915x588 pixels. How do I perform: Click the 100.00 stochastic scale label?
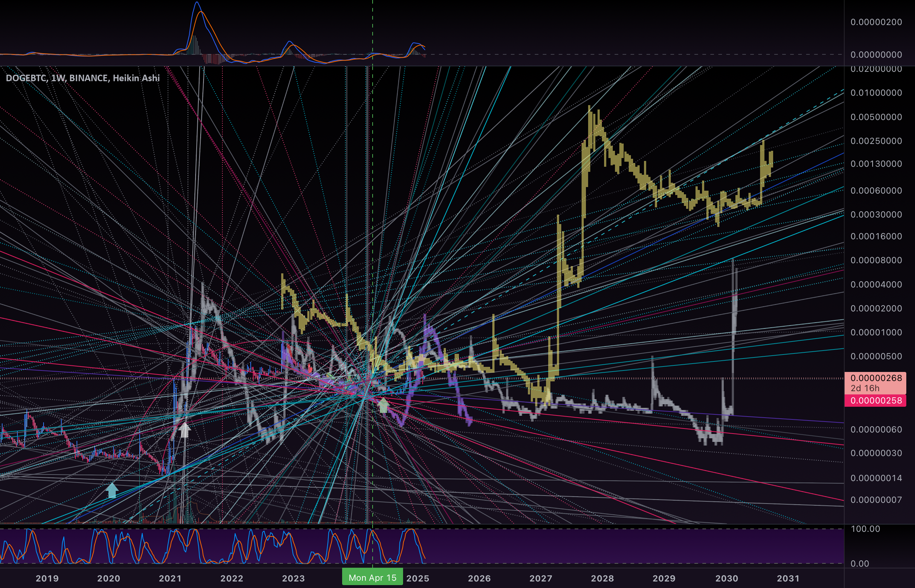click(x=865, y=529)
